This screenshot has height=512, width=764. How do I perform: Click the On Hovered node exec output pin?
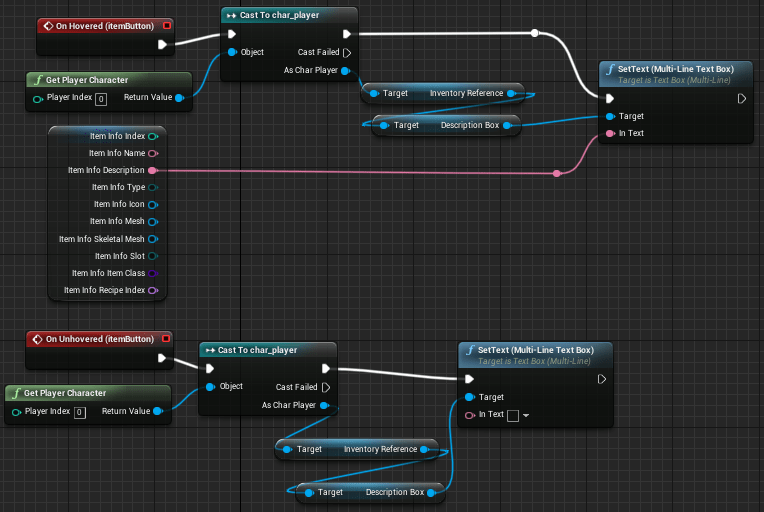162,44
